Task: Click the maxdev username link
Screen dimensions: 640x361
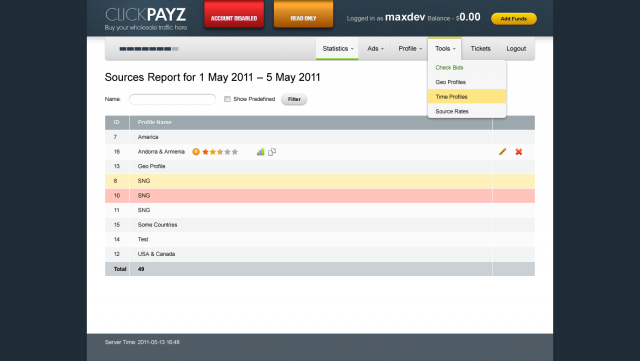Action: [x=405, y=17]
